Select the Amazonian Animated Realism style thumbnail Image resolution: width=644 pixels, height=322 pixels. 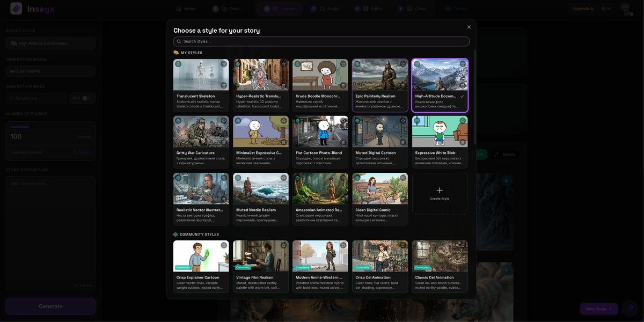click(320, 188)
